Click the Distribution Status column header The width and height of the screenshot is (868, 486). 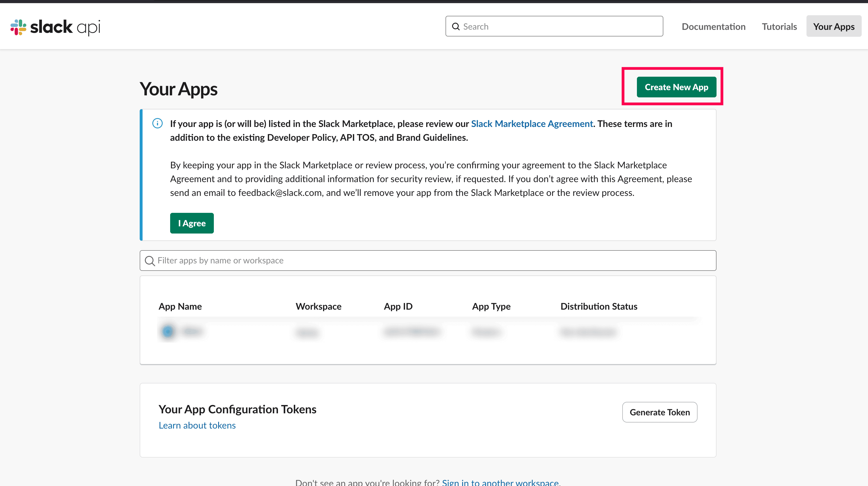[599, 306]
